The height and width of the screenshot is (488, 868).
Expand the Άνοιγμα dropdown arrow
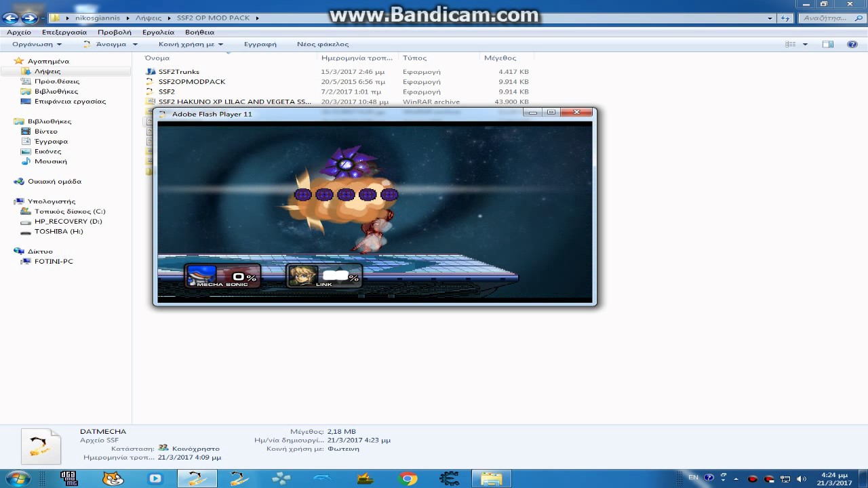(x=135, y=44)
